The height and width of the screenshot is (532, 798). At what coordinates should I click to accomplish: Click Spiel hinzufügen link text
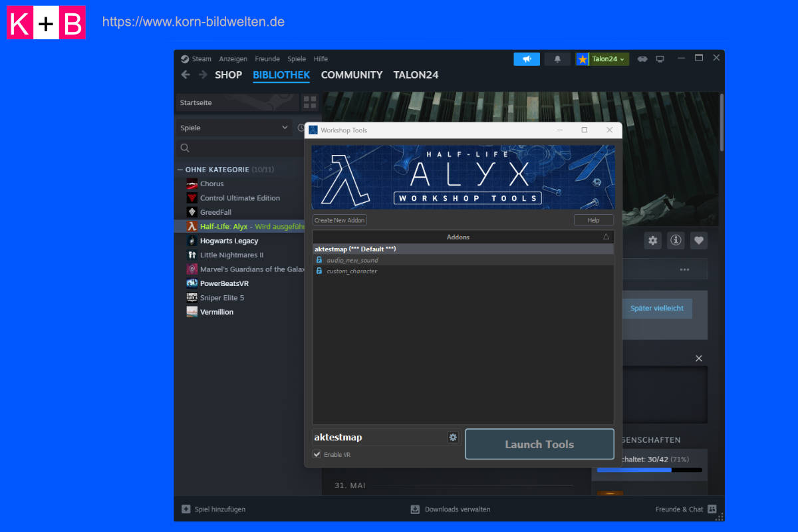click(x=220, y=509)
